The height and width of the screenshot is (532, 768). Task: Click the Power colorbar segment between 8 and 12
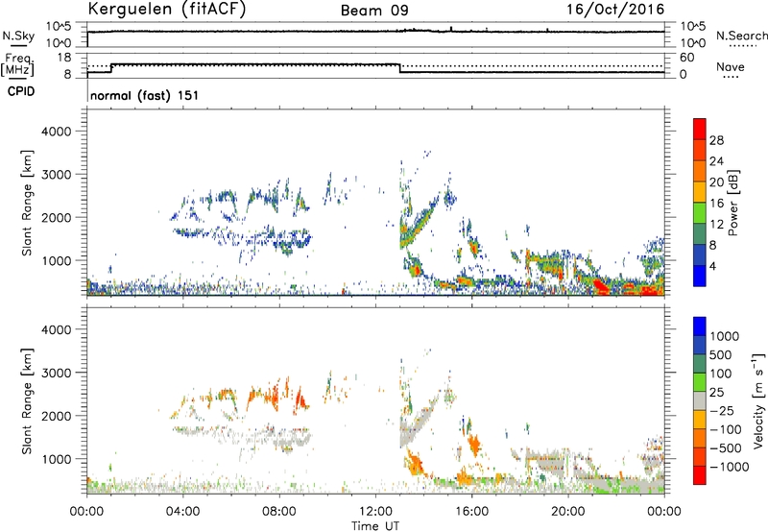pos(700,233)
